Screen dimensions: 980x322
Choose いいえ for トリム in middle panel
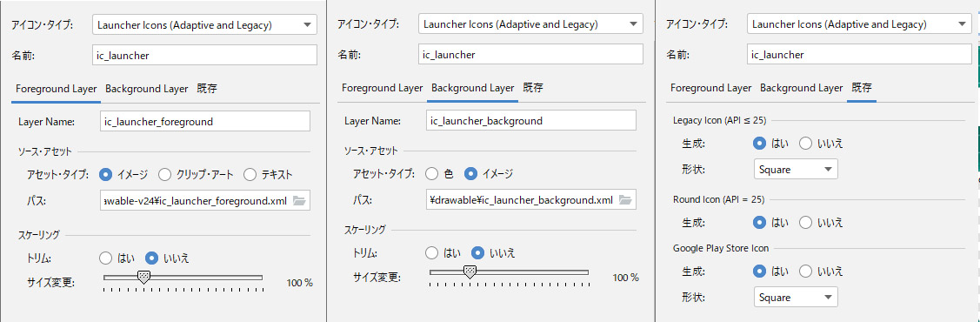[x=478, y=252]
